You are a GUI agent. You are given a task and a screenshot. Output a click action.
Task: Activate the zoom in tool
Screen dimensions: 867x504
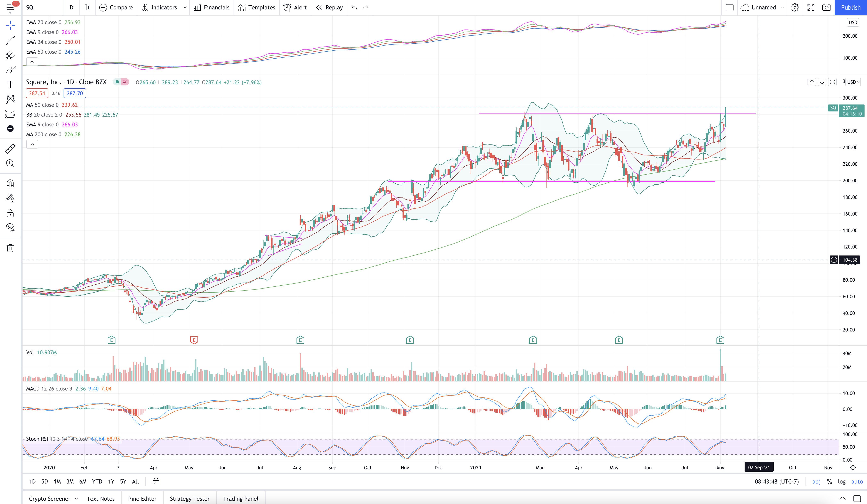(10, 163)
